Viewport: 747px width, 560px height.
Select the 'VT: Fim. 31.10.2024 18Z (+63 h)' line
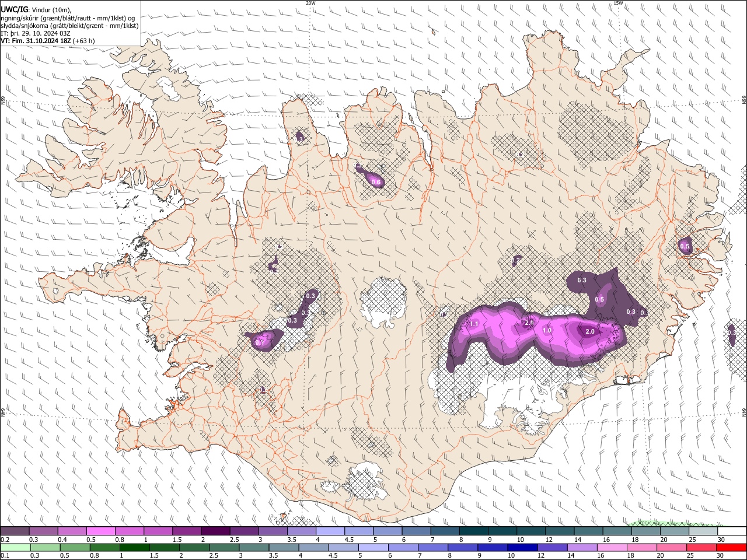pyautogui.click(x=48, y=41)
